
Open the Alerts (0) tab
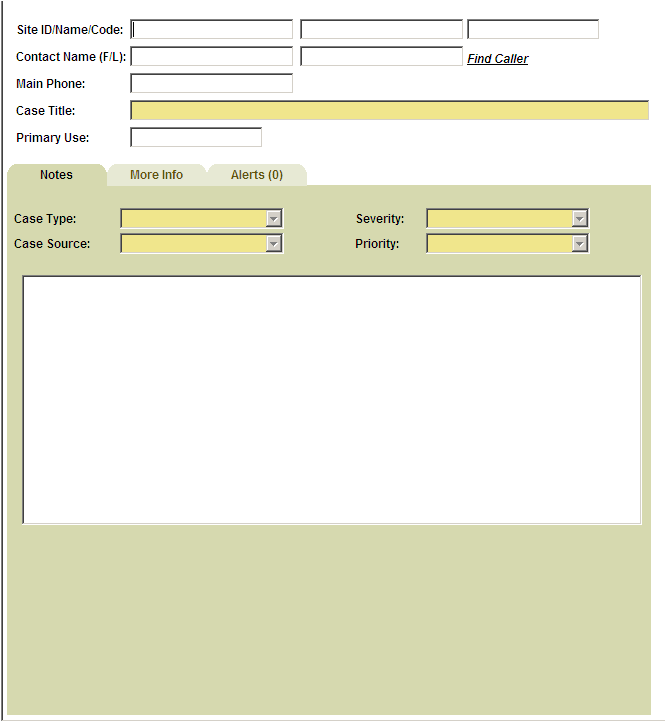click(x=256, y=175)
